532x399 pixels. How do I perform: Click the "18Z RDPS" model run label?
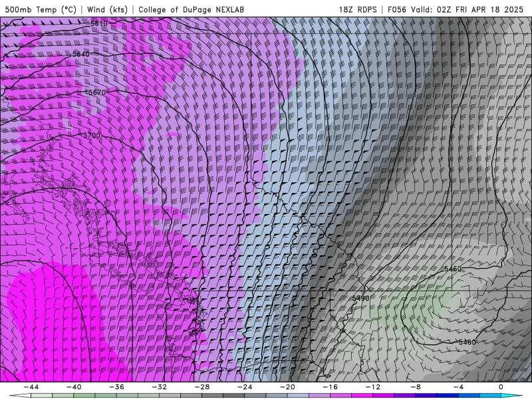(358, 9)
